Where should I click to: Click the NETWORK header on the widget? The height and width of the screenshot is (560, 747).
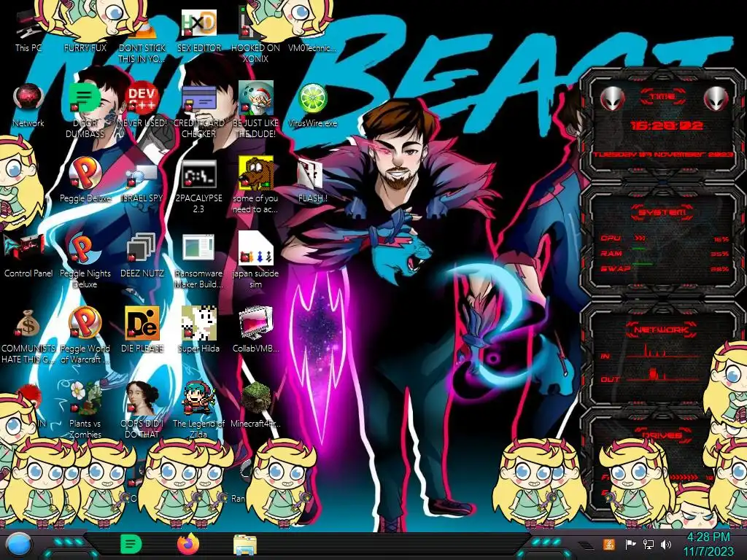pyautogui.click(x=662, y=330)
